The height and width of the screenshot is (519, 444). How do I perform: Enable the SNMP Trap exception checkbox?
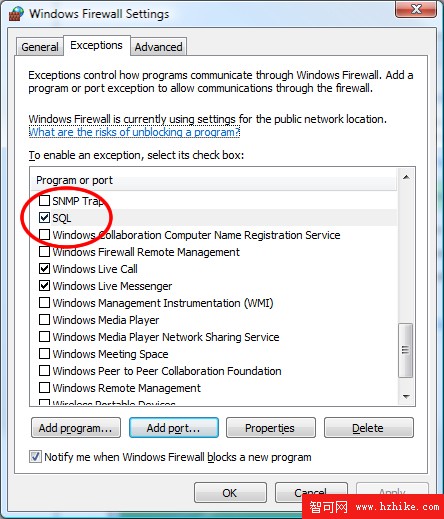[x=44, y=201]
